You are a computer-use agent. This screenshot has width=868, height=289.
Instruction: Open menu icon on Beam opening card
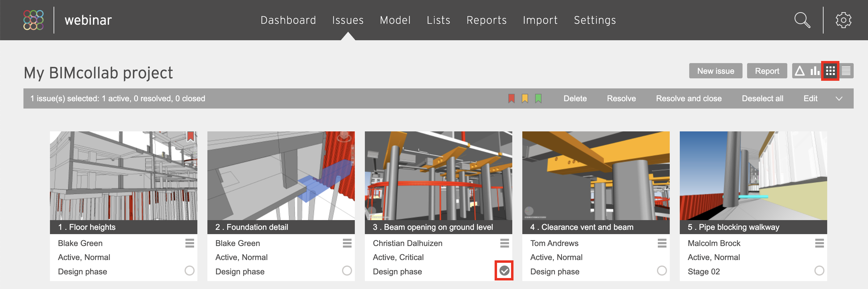point(504,243)
